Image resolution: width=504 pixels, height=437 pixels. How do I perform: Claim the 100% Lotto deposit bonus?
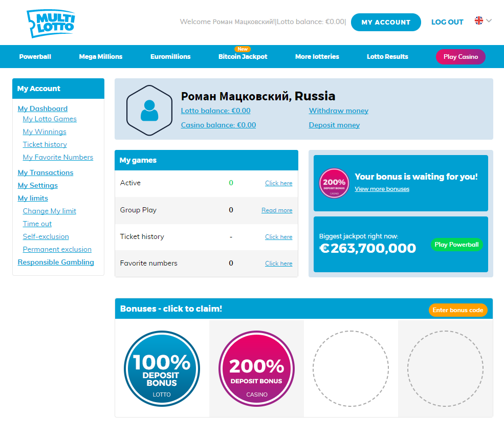coord(162,368)
